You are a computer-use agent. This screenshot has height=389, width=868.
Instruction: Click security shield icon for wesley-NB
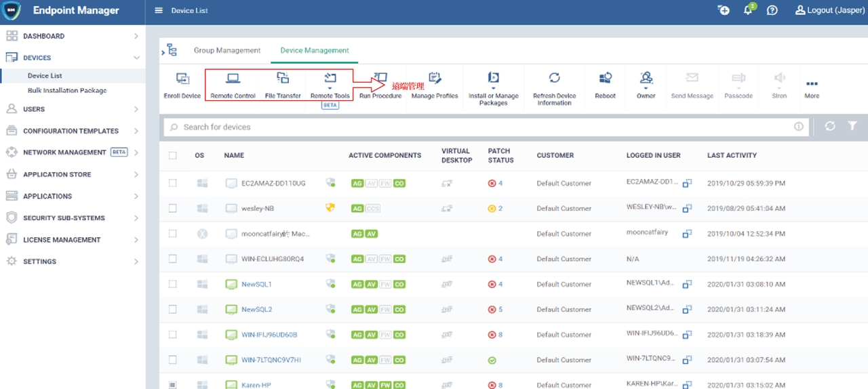coord(330,207)
